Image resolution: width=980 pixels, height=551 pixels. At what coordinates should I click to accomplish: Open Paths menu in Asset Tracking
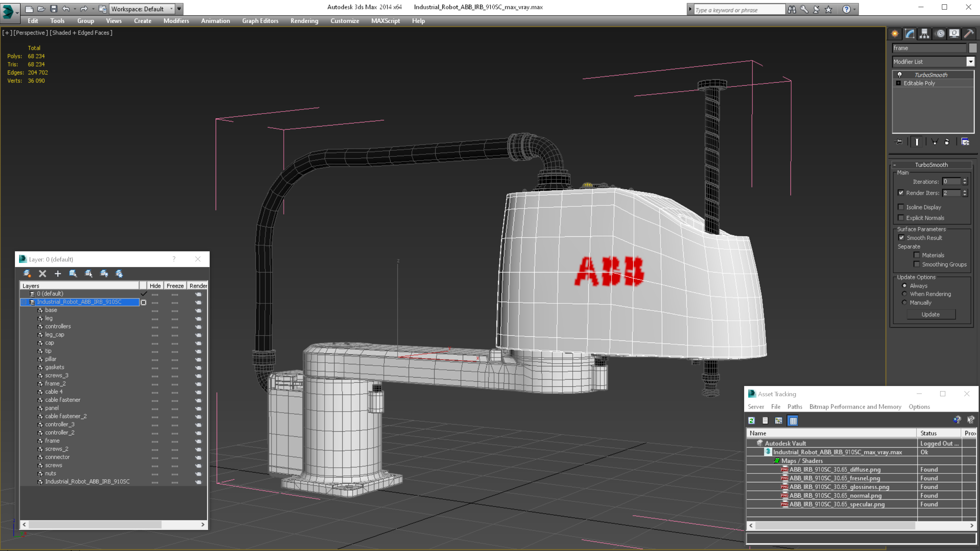(x=794, y=406)
